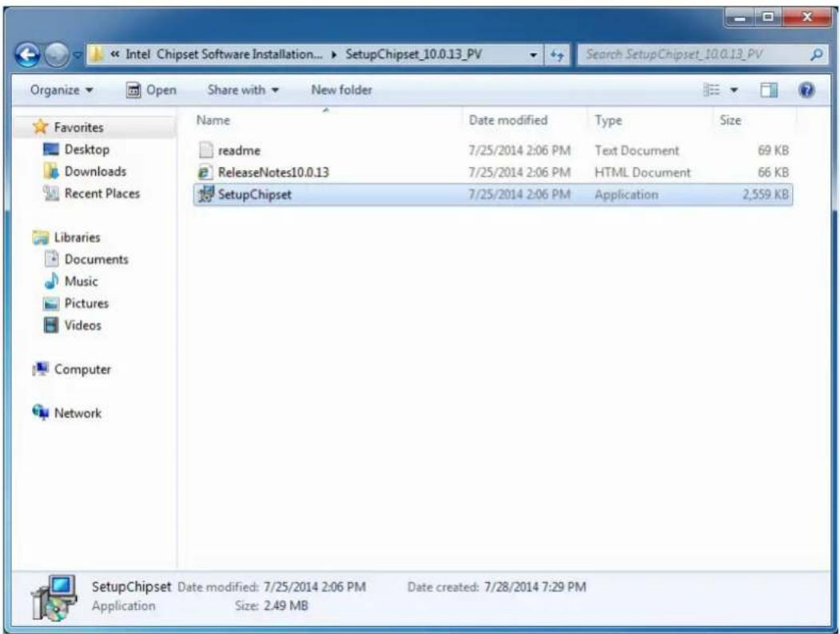Click the 69 KB size cell
The image size is (840, 634).
tap(773, 150)
